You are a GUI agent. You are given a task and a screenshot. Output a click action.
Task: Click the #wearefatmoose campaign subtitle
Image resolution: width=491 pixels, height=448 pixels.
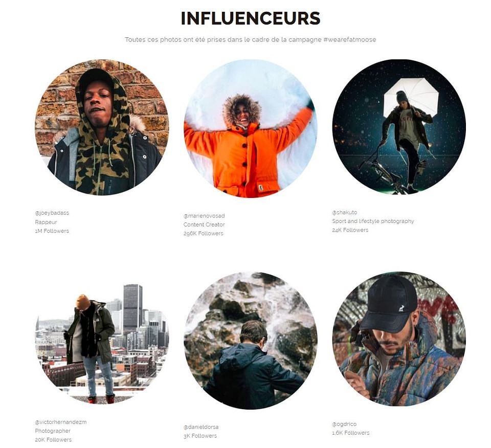pyautogui.click(x=251, y=40)
